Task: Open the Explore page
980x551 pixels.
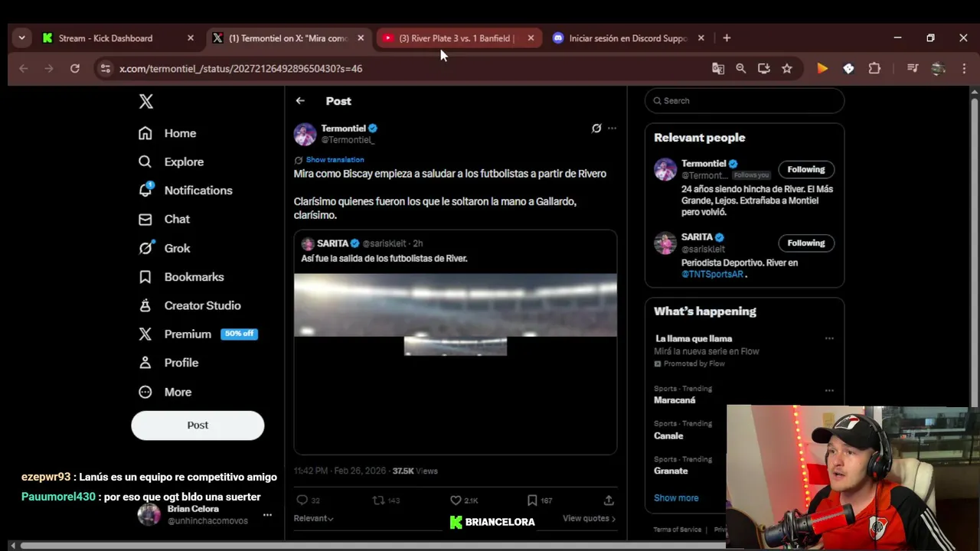Action: coord(170,161)
